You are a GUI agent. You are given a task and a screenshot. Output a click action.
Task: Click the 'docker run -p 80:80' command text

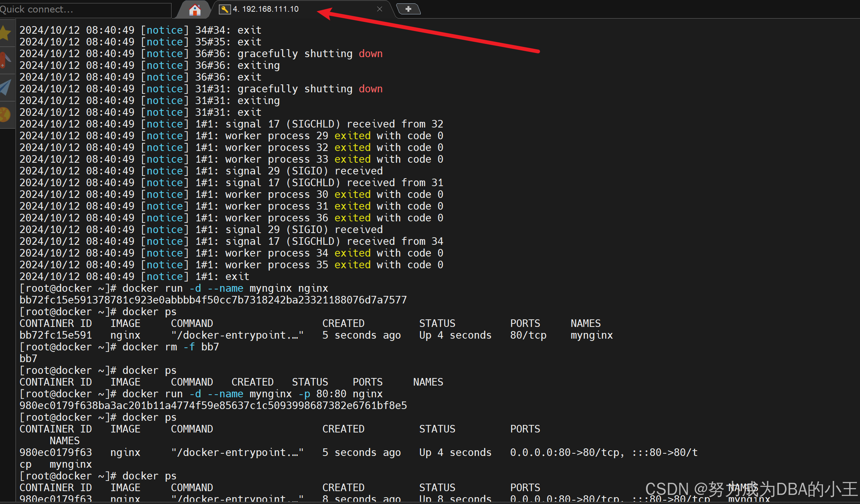point(252,394)
